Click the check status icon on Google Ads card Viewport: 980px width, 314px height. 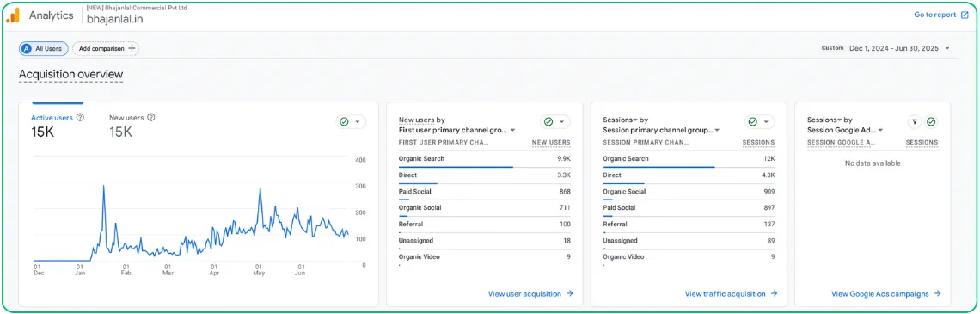tap(931, 122)
